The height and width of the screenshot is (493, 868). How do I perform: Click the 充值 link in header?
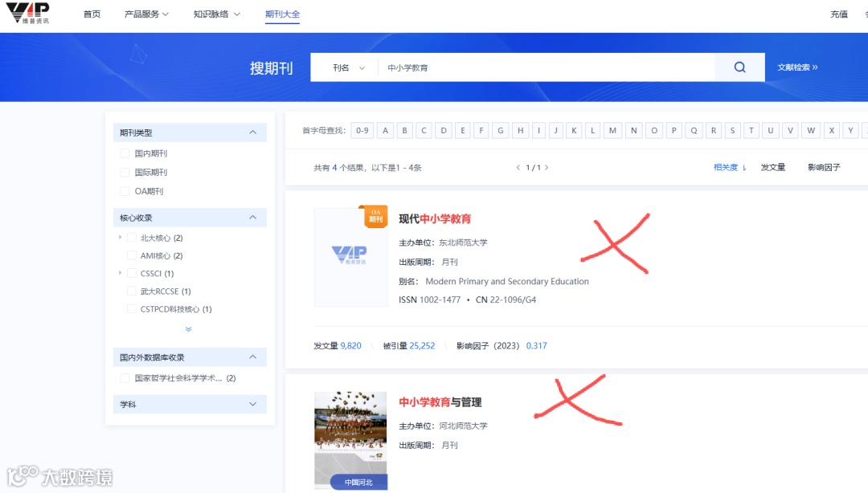[838, 14]
